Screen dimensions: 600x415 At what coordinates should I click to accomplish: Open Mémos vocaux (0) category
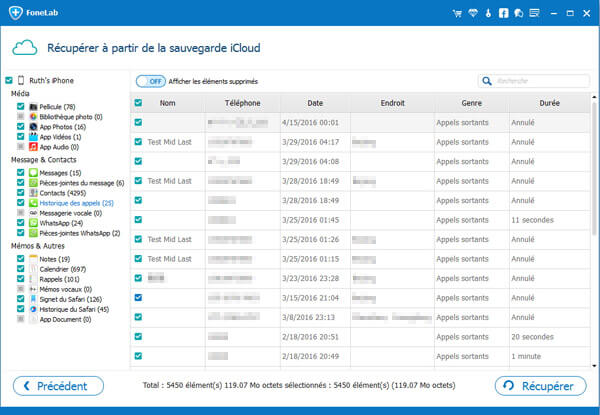66,289
